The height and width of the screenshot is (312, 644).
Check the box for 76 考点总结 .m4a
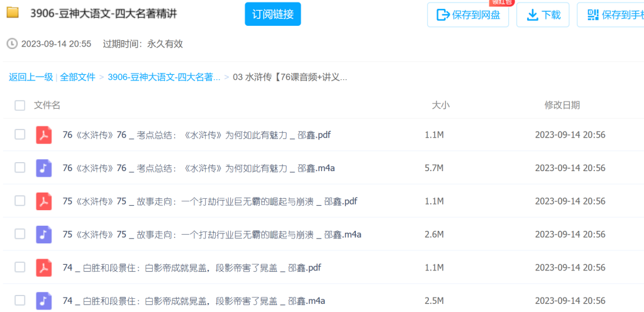click(x=19, y=167)
